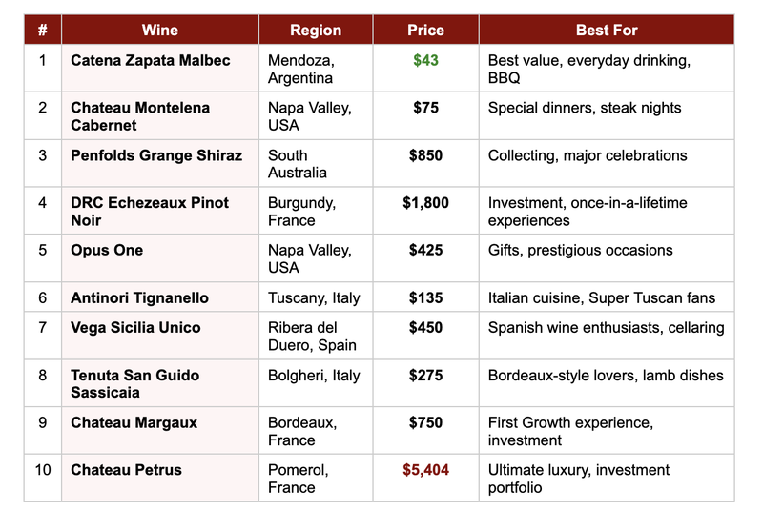Click the Wine column header

159,30
